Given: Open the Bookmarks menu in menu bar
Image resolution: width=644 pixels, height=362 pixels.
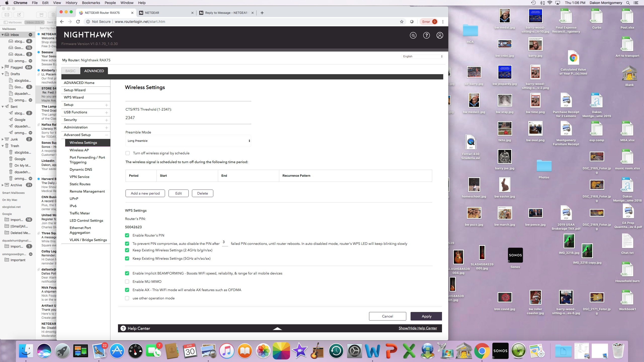Looking at the screenshot, I should 91,3.
